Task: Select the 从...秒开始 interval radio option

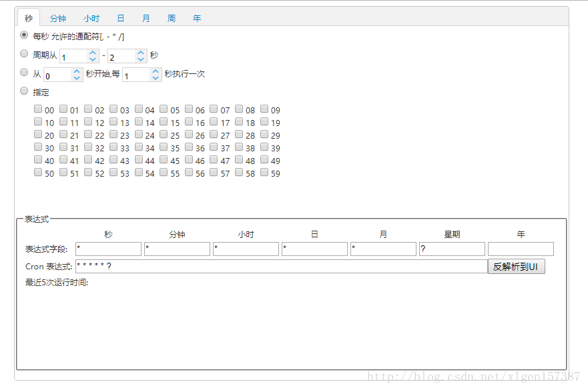Action: pos(24,71)
